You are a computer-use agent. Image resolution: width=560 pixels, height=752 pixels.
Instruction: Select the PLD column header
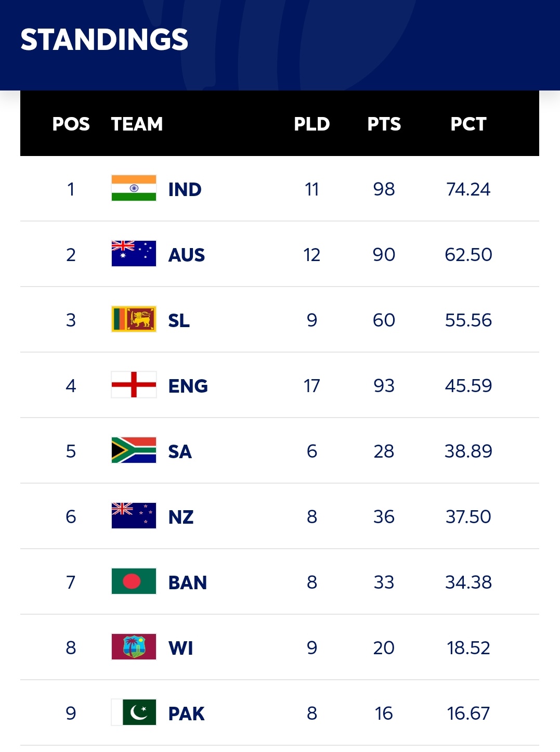pos(311,124)
